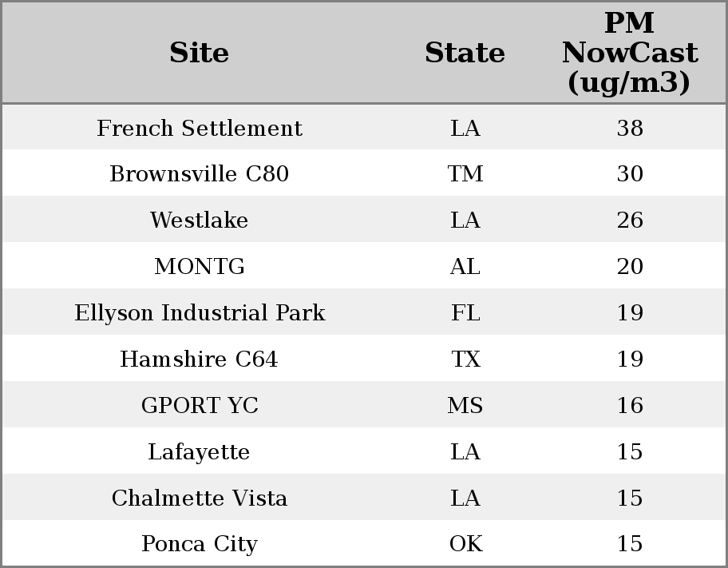The width and height of the screenshot is (728, 568).
Task: Select the MONTG site cell
Action: (x=199, y=267)
